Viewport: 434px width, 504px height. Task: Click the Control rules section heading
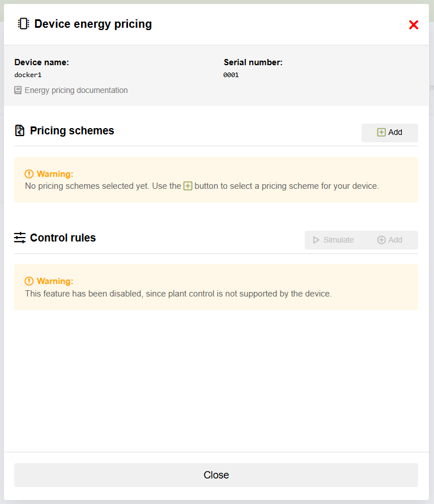[63, 238]
